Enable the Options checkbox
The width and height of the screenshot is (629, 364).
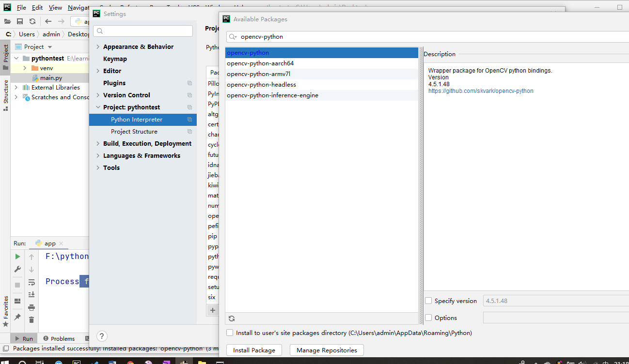click(x=428, y=318)
